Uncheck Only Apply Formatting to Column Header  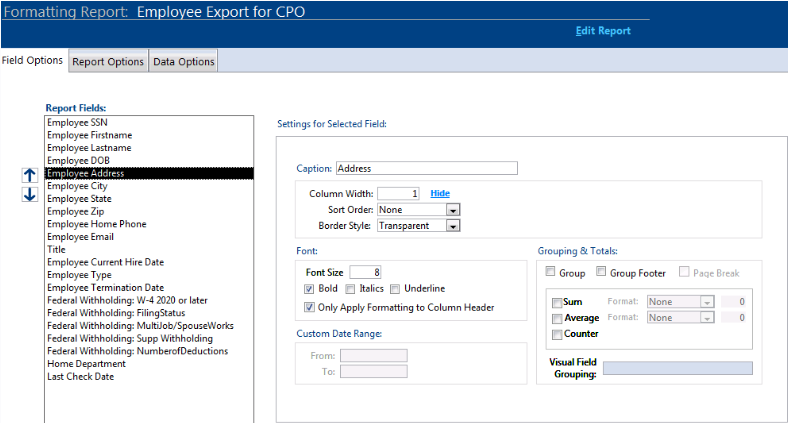coord(309,307)
